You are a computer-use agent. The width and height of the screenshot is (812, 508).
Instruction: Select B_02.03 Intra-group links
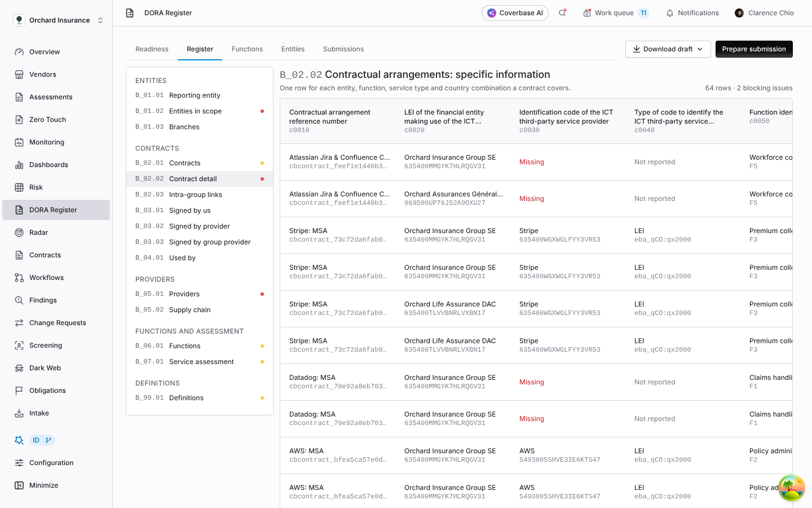click(x=200, y=195)
